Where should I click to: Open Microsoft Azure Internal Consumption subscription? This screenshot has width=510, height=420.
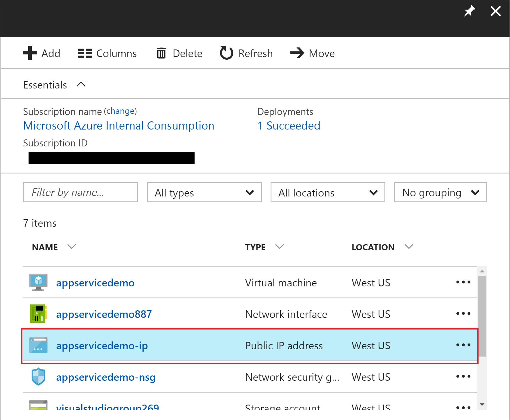[119, 126]
